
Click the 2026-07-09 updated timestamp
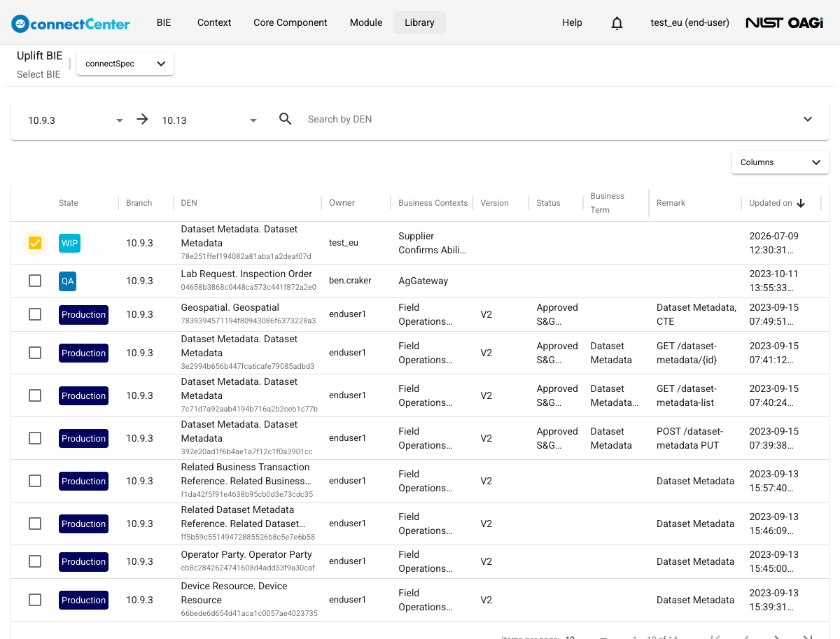click(774, 243)
